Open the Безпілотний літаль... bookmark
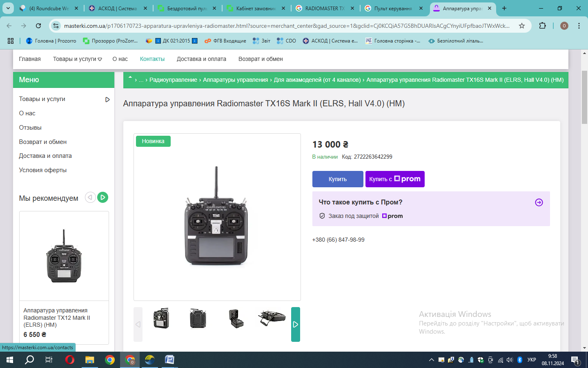The height and width of the screenshot is (368, 588). pos(456,41)
